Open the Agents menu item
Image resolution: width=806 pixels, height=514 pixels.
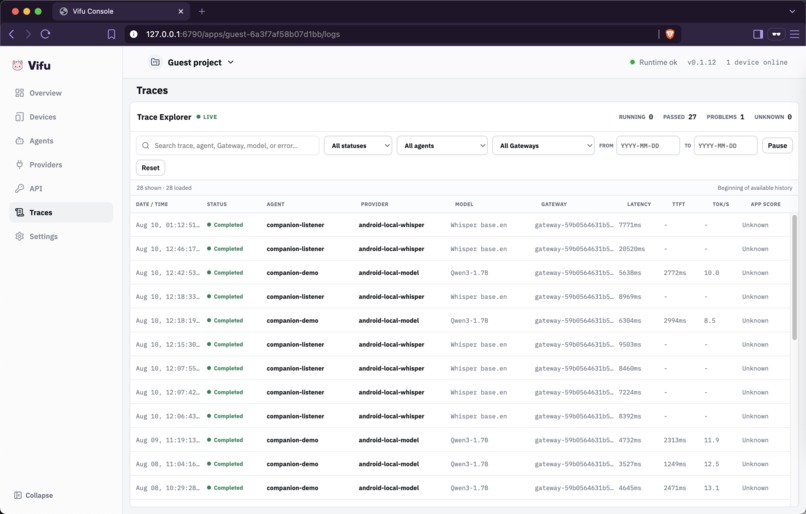click(61, 141)
